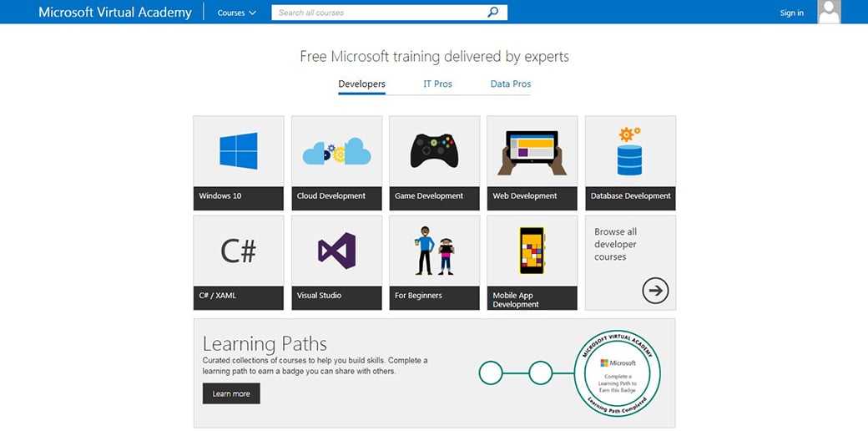Select the Developers tab
The height and width of the screenshot is (431, 868).
pyautogui.click(x=361, y=84)
